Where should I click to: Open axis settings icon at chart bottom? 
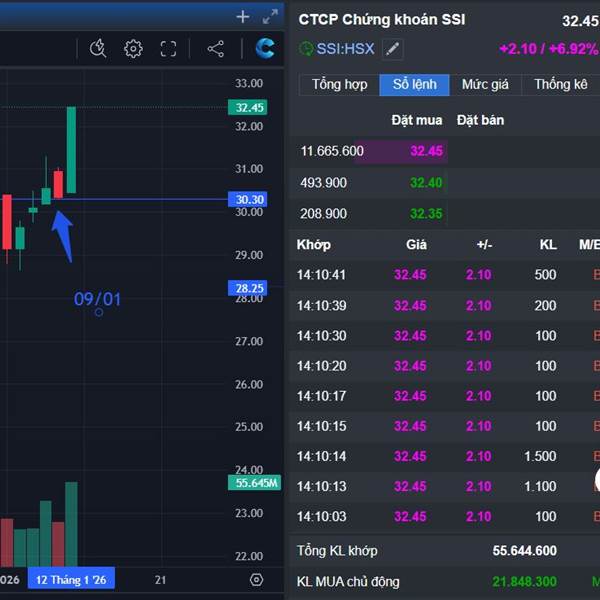[x=256, y=580]
